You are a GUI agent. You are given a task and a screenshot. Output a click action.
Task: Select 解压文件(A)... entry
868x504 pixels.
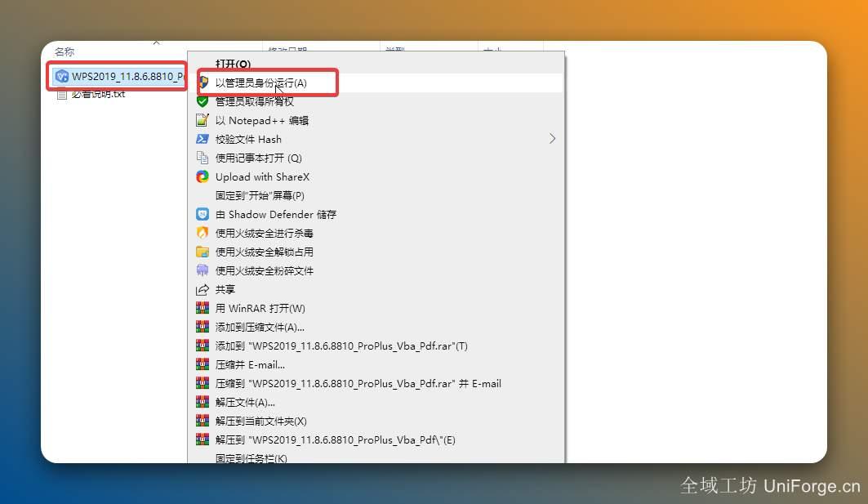click(x=245, y=403)
